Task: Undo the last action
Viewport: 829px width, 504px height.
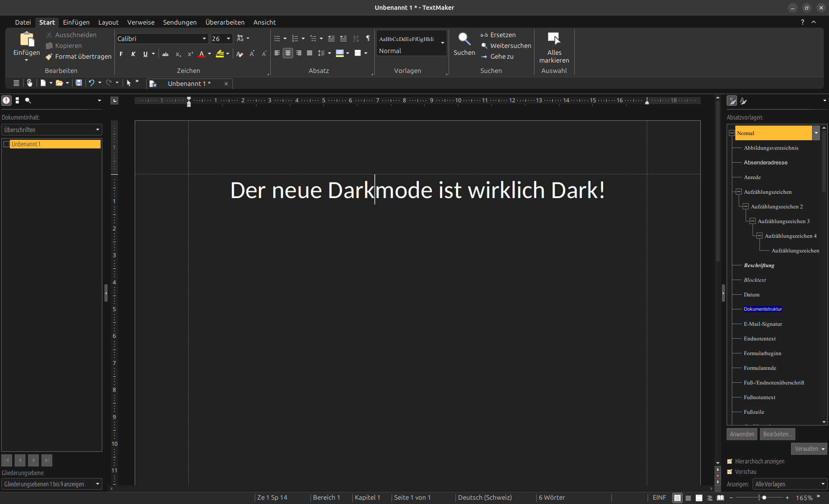Action: click(x=92, y=83)
